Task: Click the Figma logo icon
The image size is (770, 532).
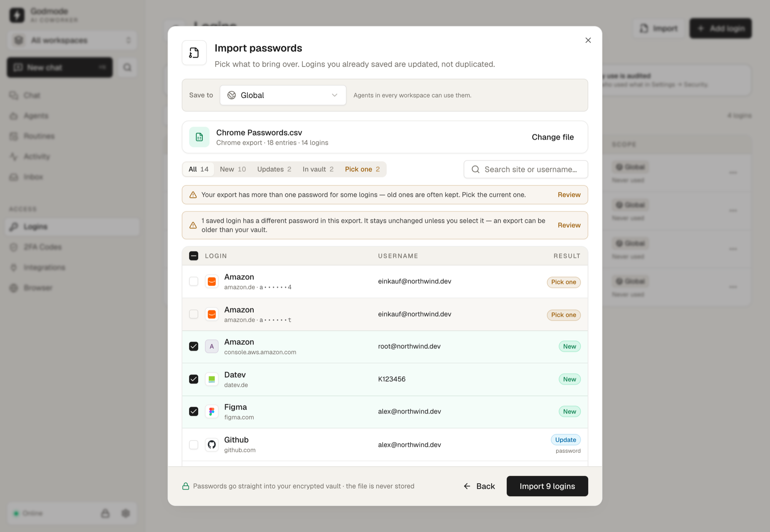Action: point(212,412)
